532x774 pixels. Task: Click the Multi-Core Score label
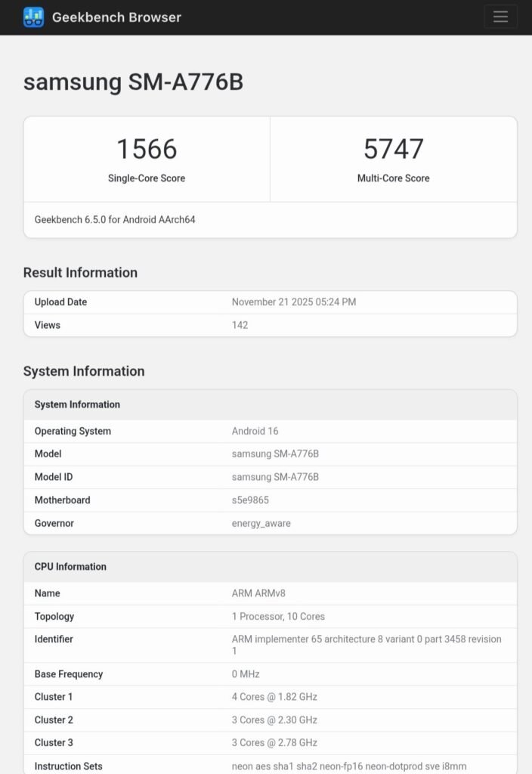click(393, 178)
